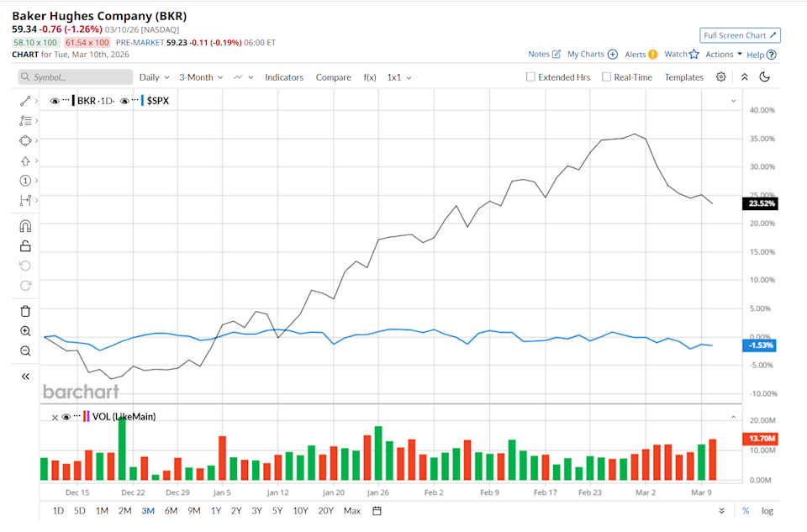Zoom out using the minus magnifier

tap(25, 351)
